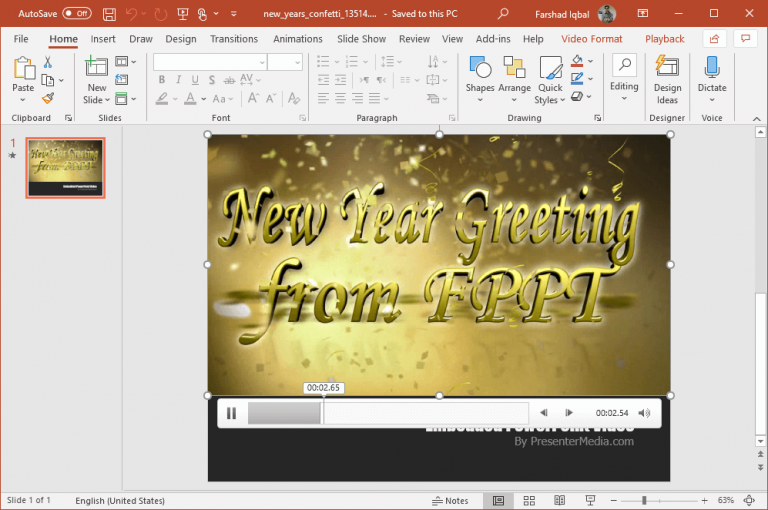This screenshot has width=768, height=510.
Task: Toggle text Shadow formatting
Action: (212, 80)
